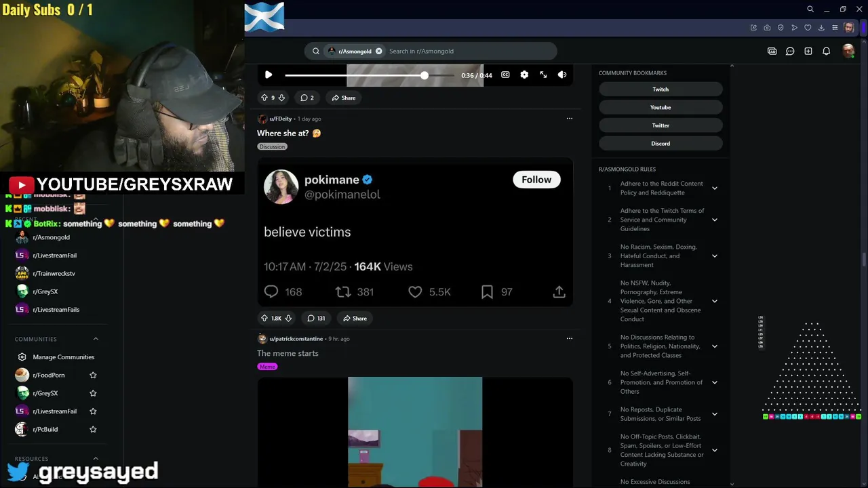Click the magnifier icon in the Reddit search bar
The image size is (868, 488).
pyautogui.click(x=316, y=51)
